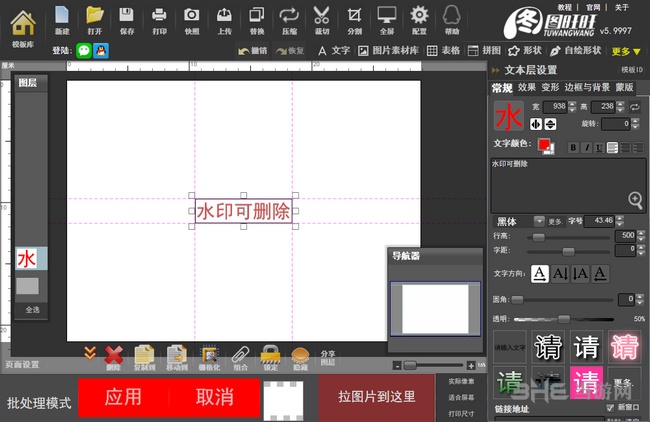Open the 黑体 font dropdown arrow
650x422 pixels.
pyautogui.click(x=539, y=221)
